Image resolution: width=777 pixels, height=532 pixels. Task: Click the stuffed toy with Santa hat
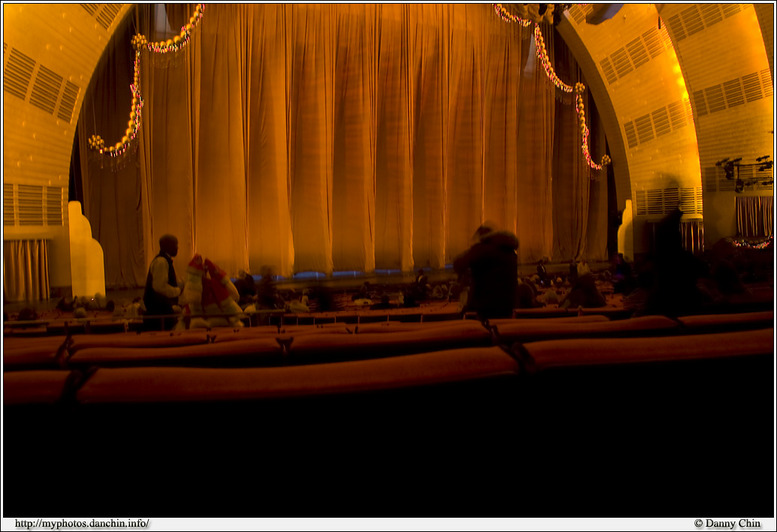pos(210,290)
